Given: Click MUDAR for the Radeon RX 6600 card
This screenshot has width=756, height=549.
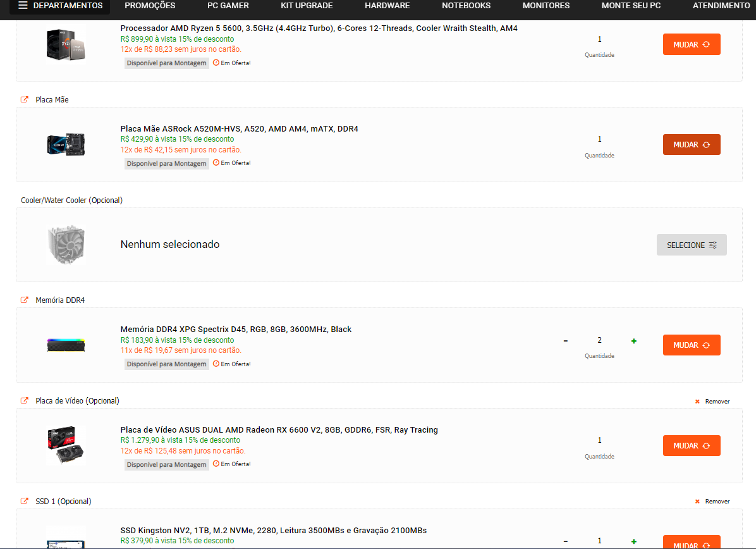Looking at the screenshot, I should (x=692, y=446).
